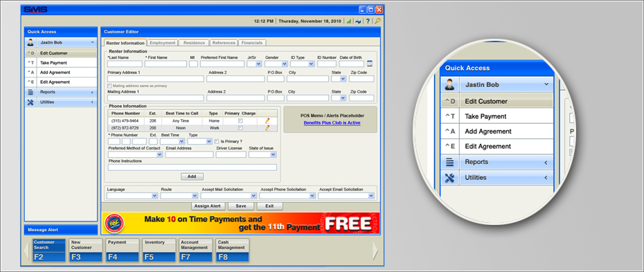Screen dimensions: 644x272
Task: Open the Gender dropdown
Action: click(276, 64)
